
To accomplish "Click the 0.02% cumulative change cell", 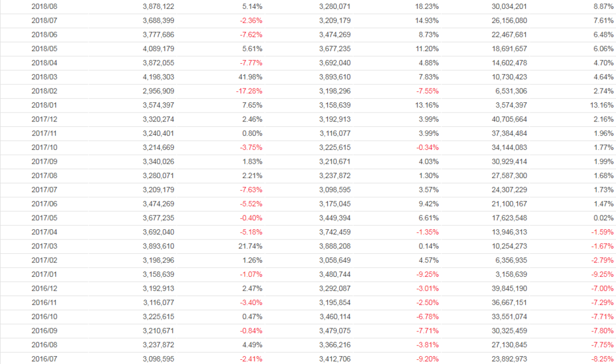I will (603, 218).
